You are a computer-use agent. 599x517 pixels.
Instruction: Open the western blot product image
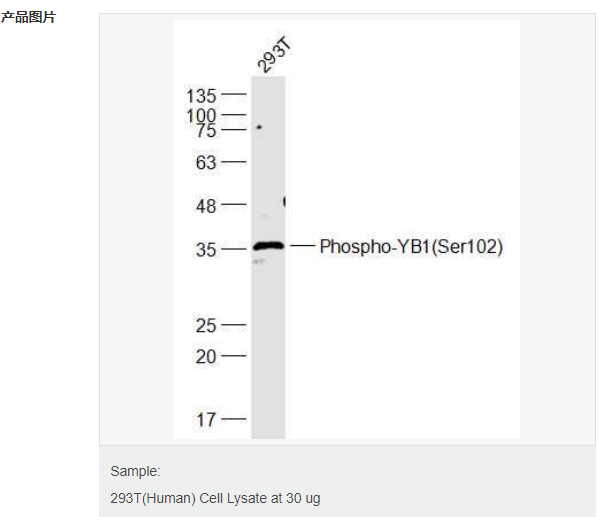coord(347,229)
